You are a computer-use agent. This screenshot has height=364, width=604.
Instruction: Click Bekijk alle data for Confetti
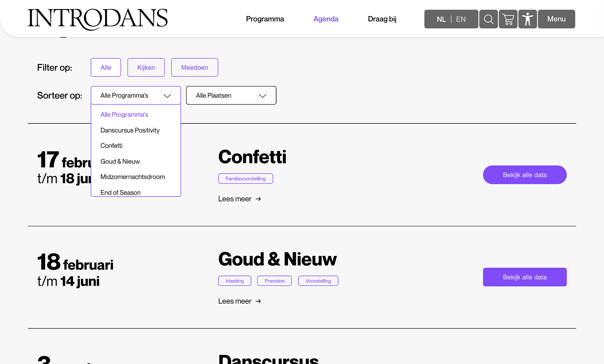525,175
